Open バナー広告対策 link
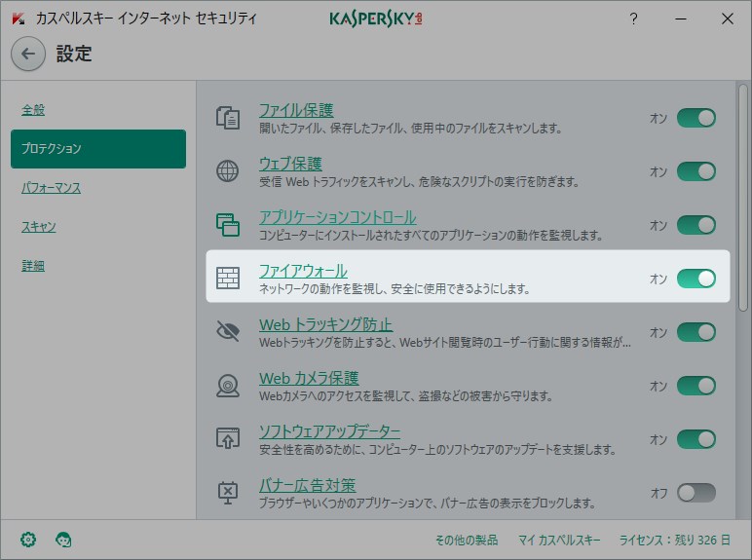Image resolution: width=752 pixels, height=560 pixels. (x=307, y=485)
